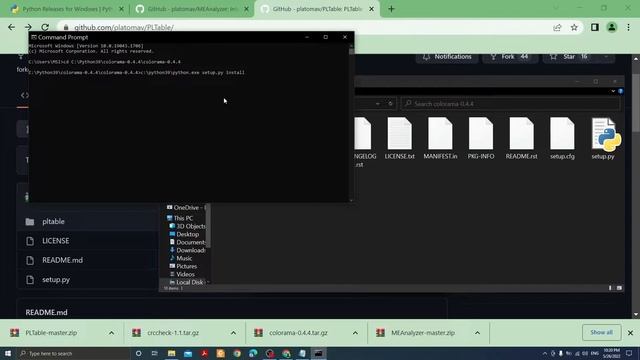Image resolution: width=640 pixels, height=360 pixels.
Task: Show all downloads
Action: 602,332
